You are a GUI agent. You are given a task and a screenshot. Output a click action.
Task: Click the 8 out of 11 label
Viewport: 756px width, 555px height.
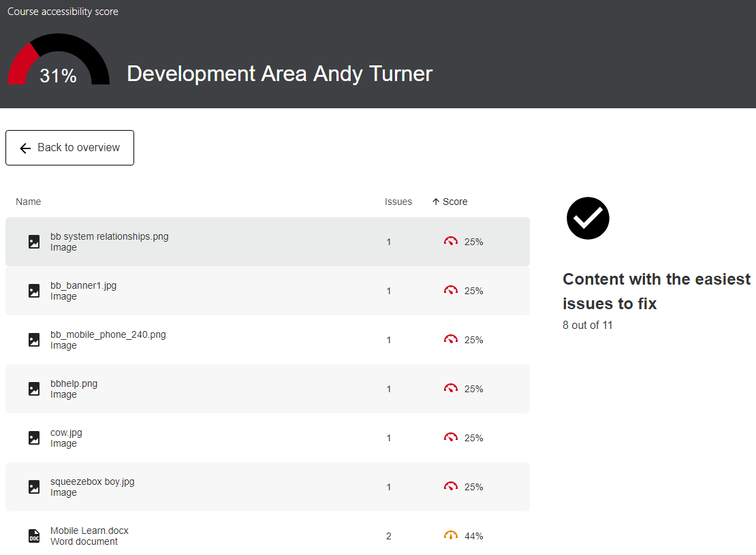click(586, 325)
